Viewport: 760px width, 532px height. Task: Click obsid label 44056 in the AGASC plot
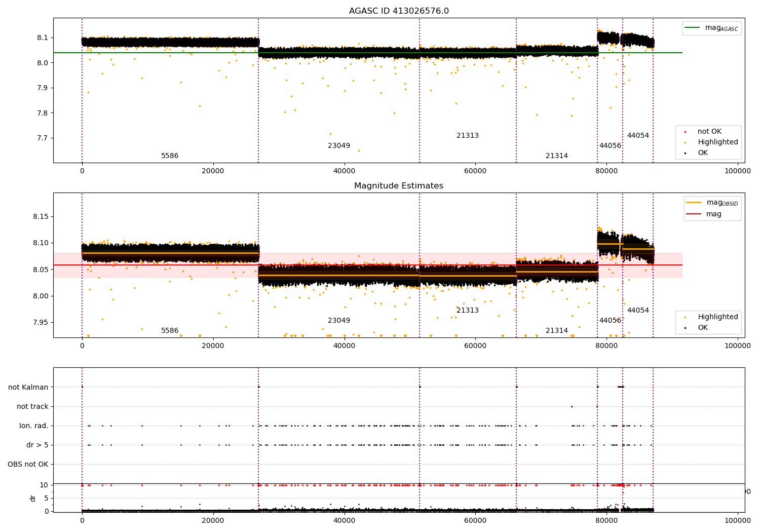click(x=610, y=146)
